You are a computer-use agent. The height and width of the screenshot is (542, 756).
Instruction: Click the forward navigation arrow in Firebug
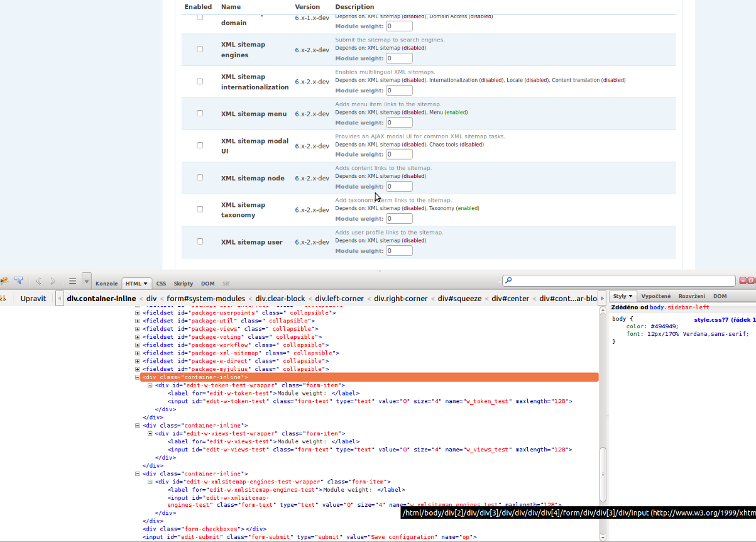pyautogui.click(x=53, y=281)
